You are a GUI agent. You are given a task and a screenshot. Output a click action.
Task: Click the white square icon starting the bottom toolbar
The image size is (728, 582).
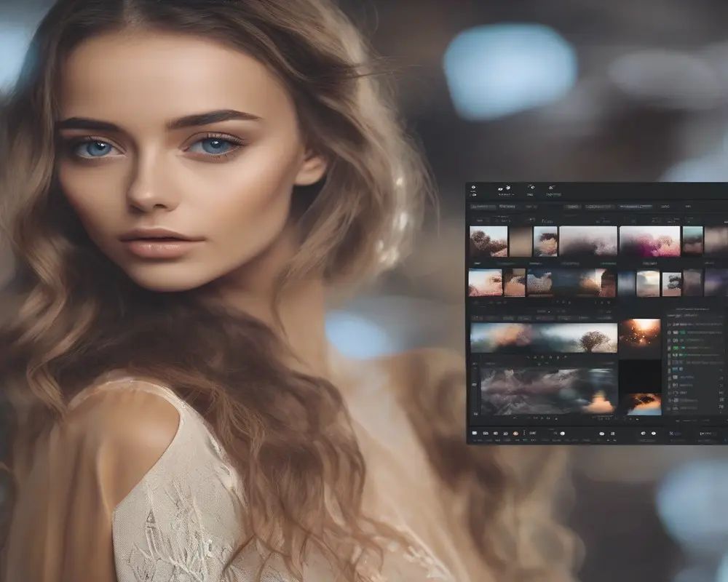coord(475,433)
